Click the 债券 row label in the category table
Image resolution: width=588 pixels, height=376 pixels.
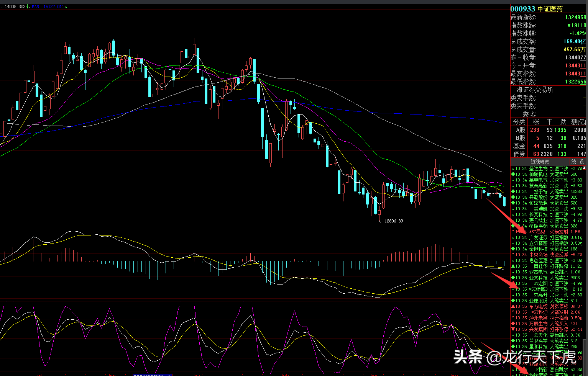[519, 154]
